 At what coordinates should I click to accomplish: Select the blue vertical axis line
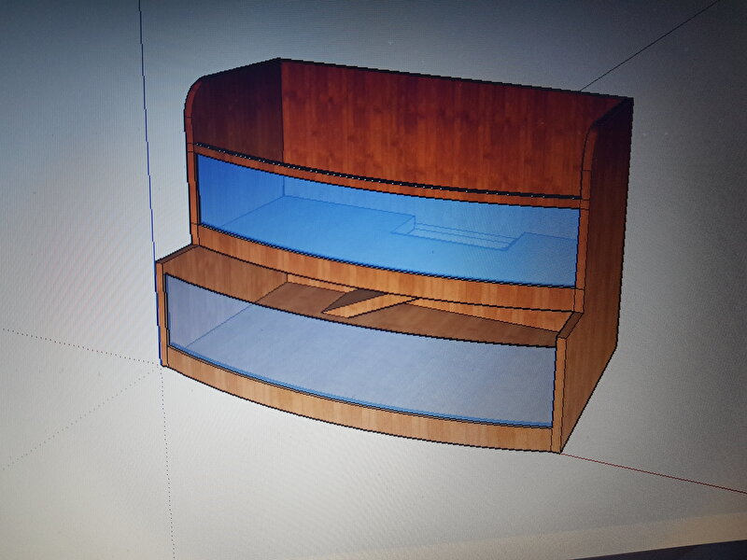tap(150, 181)
